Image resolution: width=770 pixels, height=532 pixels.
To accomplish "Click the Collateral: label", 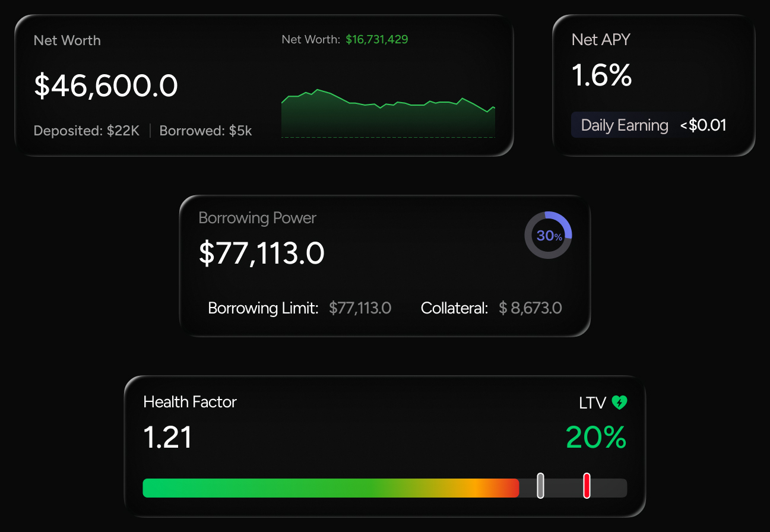I will click(x=454, y=308).
